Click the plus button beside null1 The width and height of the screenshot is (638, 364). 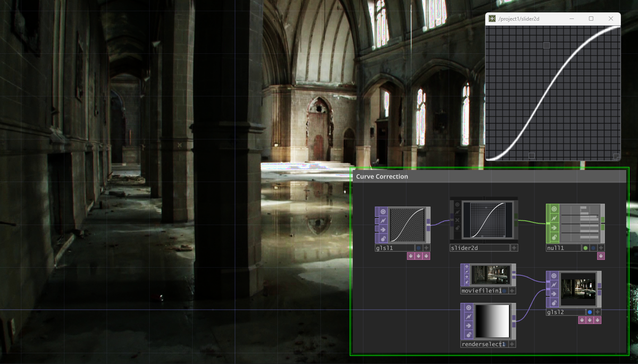[601, 248]
